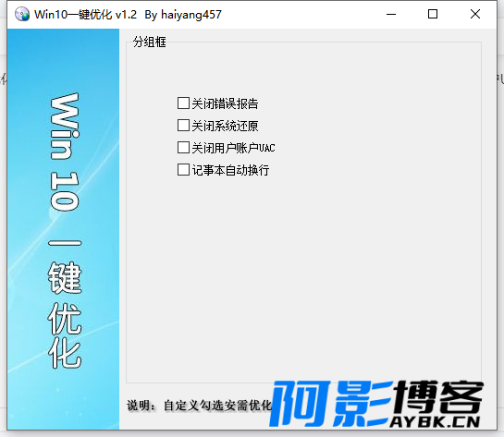Tick the 关闭系统还原 checkbox
Screen dimensions: 504x437
pos(183,126)
